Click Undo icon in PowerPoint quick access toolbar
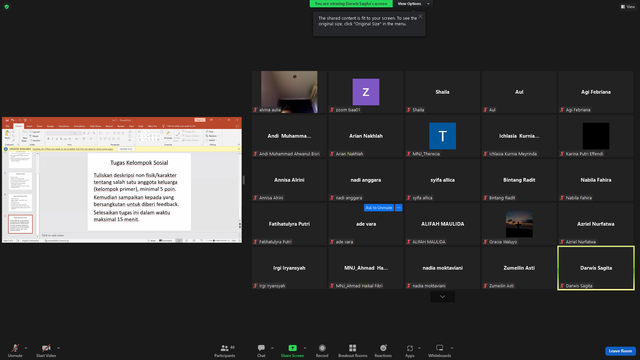Image resolution: width=640 pixels, height=360 pixels. point(12,120)
